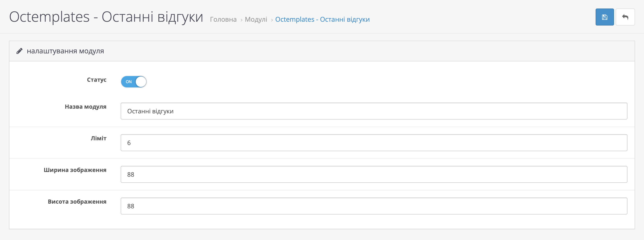Click the breadcrumb chevron right after Модулі
The image size is (644, 240).
click(271, 20)
